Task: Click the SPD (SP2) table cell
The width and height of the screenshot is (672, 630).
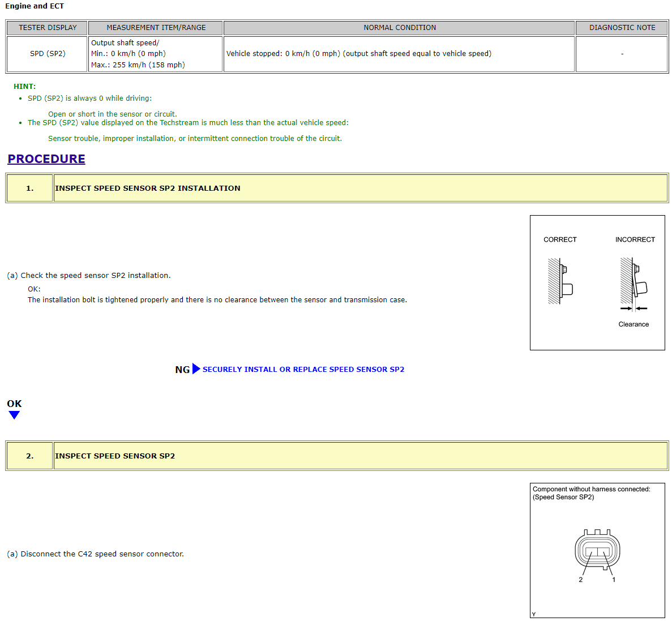Action: (47, 54)
